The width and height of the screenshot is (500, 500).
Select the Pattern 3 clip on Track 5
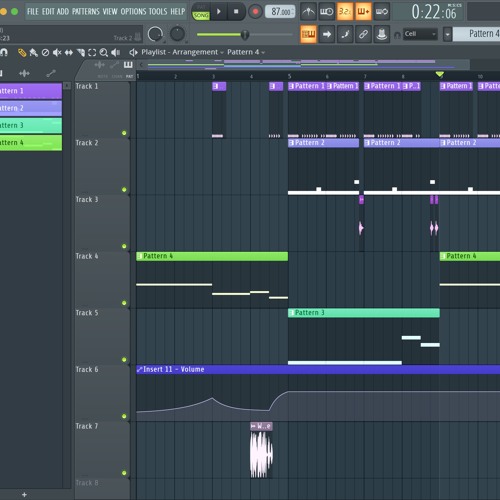[x=364, y=313]
